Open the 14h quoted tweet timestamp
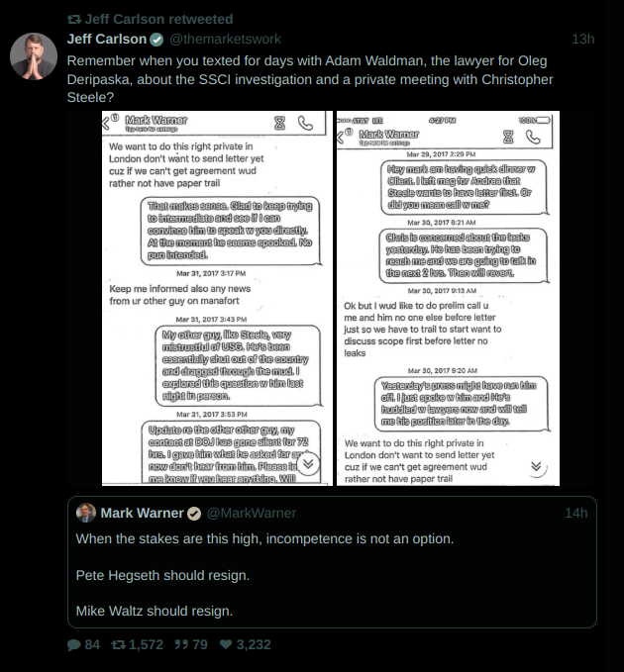 576,513
